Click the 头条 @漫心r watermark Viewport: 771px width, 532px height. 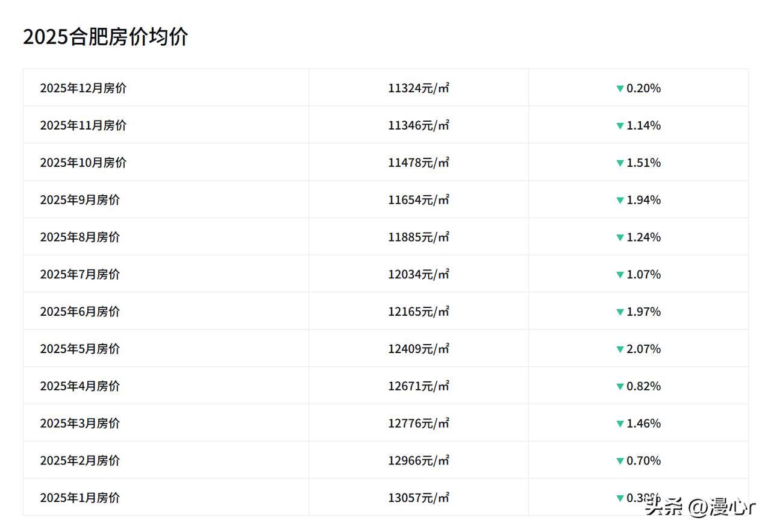tap(700, 507)
